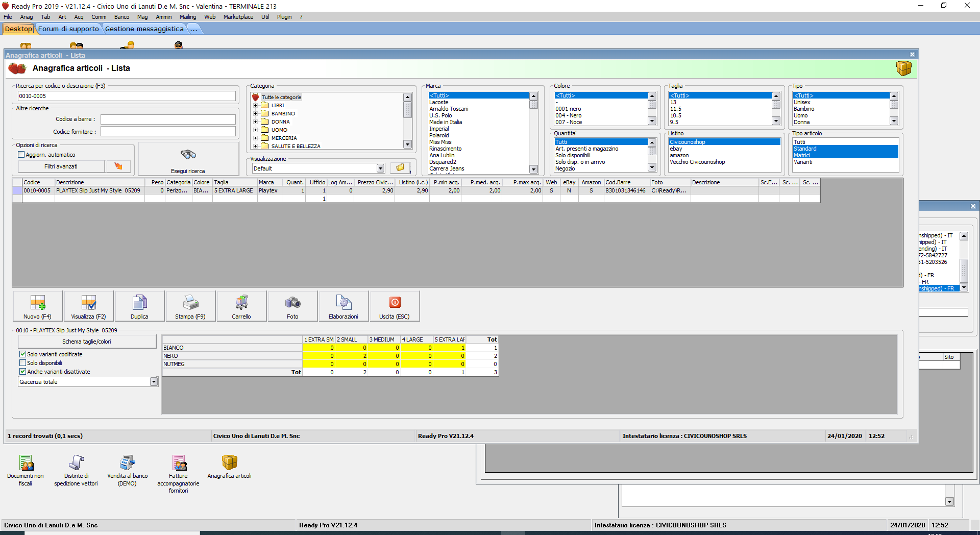Sort the list by Codice column header
Viewport: 980px width, 535px height.
(38, 182)
